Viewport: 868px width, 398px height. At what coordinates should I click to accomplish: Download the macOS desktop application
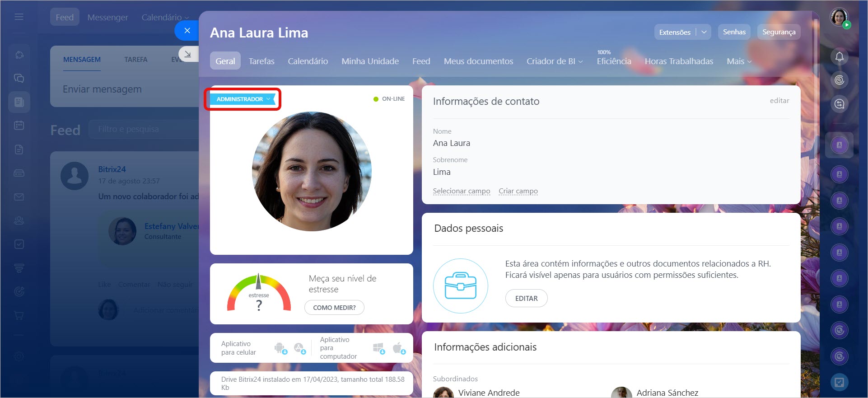[x=399, y=348]
